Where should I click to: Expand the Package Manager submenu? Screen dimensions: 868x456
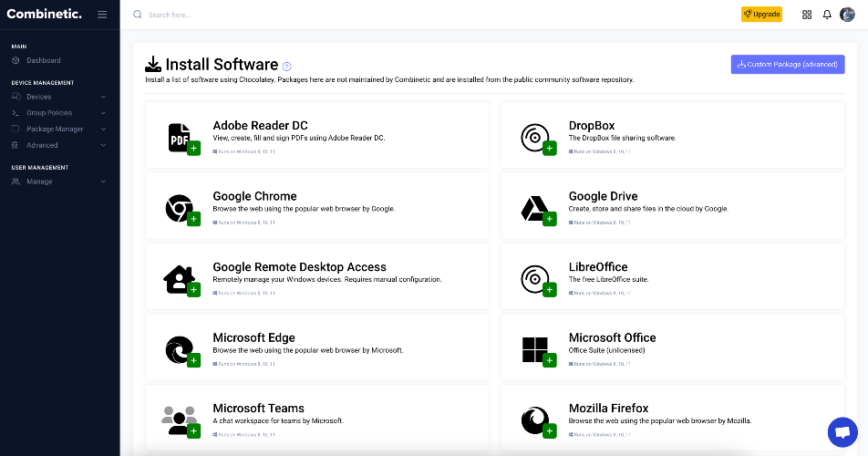pos(59,129)
